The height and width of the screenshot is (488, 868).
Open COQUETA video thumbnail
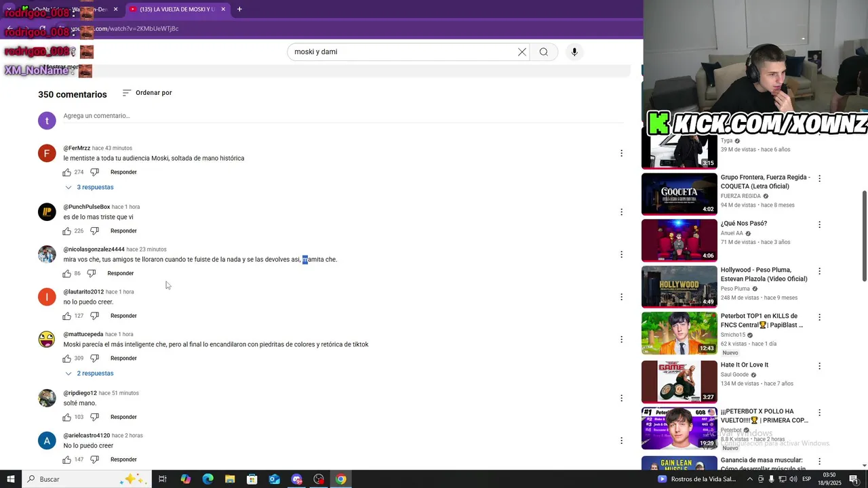tap(679, 194)
